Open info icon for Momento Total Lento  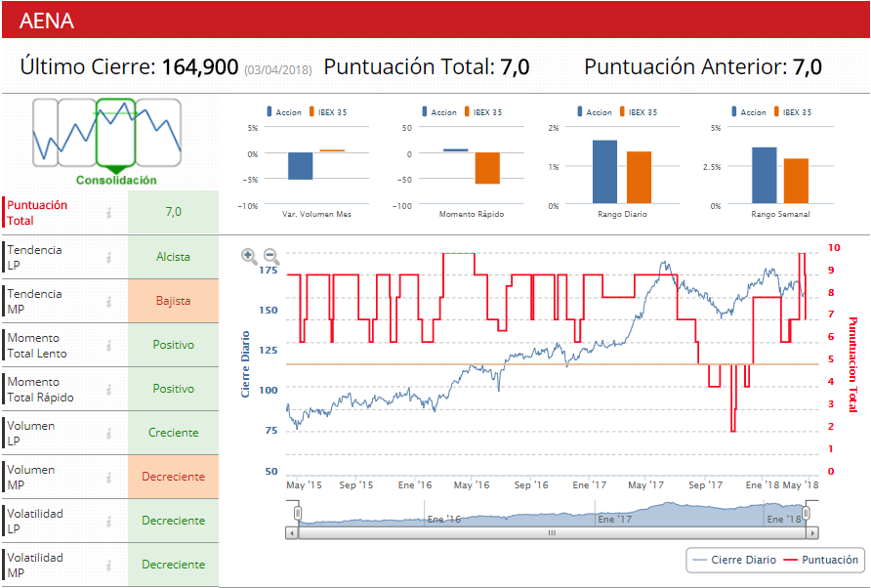click(109, 345)
